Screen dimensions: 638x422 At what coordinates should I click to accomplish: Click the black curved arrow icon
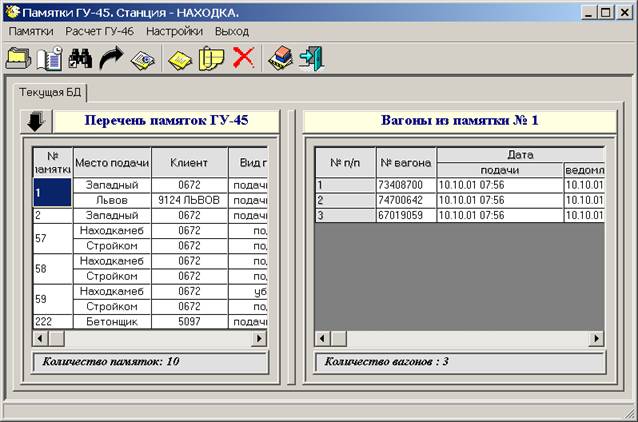[110, 58]
